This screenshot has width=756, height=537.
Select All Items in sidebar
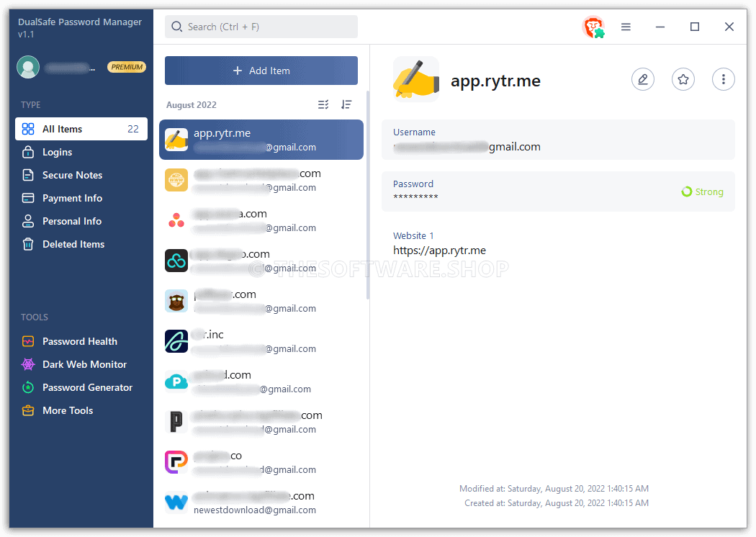tap(81, 129)
